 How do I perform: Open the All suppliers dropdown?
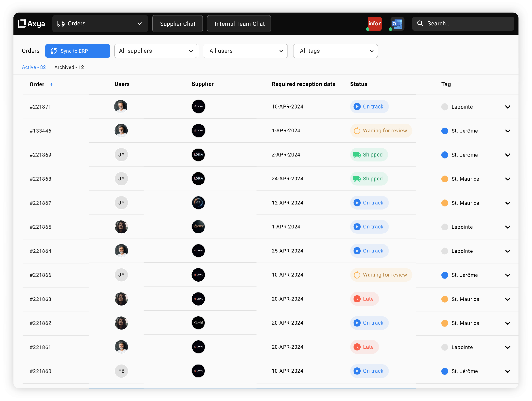click(x=156, y=51)
